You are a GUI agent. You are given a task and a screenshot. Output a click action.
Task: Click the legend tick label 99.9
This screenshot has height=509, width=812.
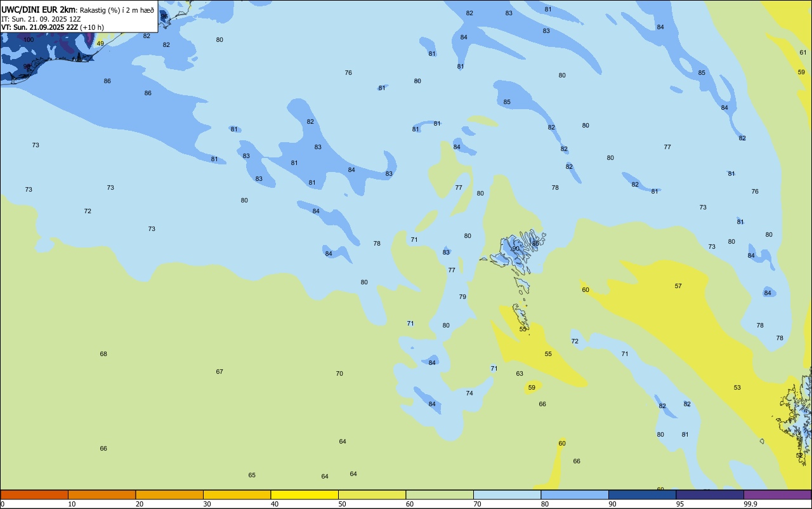pos(750,504)
